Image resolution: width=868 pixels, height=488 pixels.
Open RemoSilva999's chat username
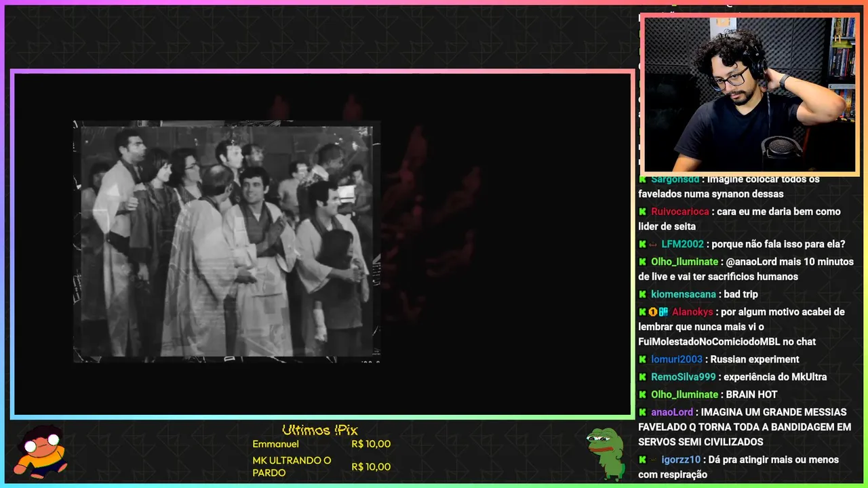coord(684,377)
